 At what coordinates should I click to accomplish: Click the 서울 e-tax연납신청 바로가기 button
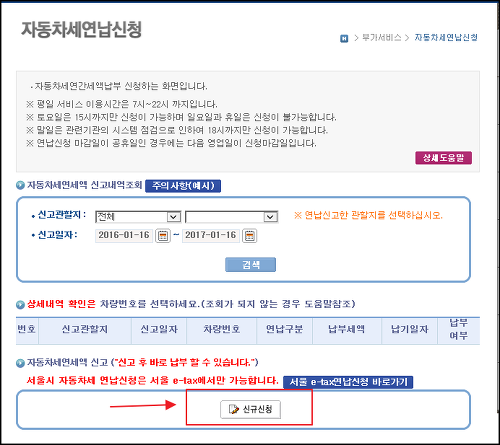click(348, 382)
